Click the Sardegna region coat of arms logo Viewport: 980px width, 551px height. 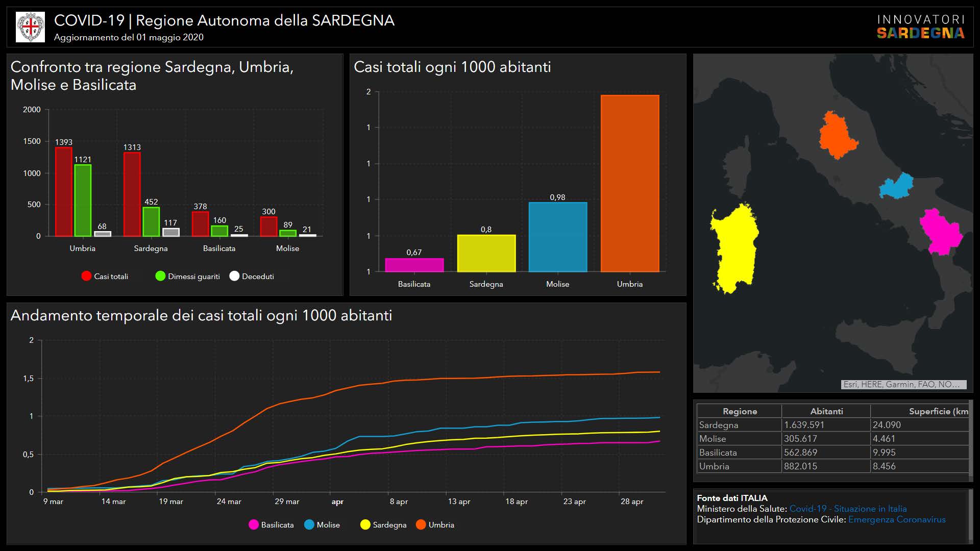pyautogui.click(x=30, y=27)
